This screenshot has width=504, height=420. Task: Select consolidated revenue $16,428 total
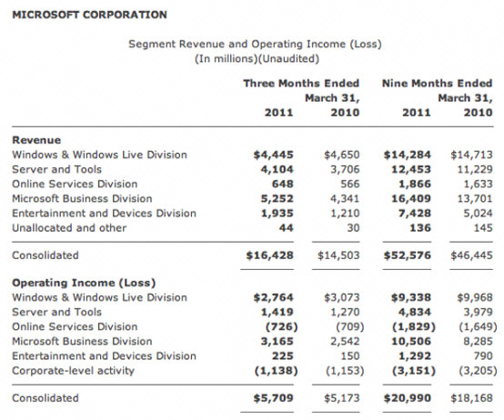pos(270,255)
